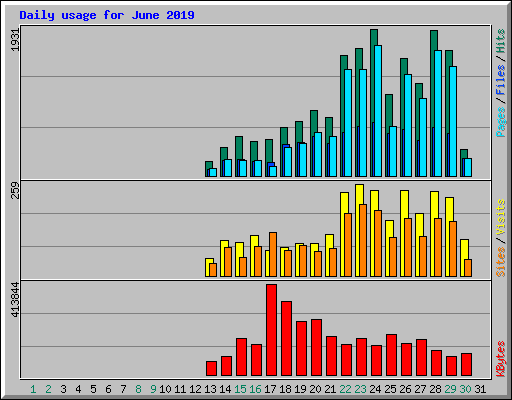Click the red KBytes bar for day 30
The image size is (512, 400).
[466, 365]
